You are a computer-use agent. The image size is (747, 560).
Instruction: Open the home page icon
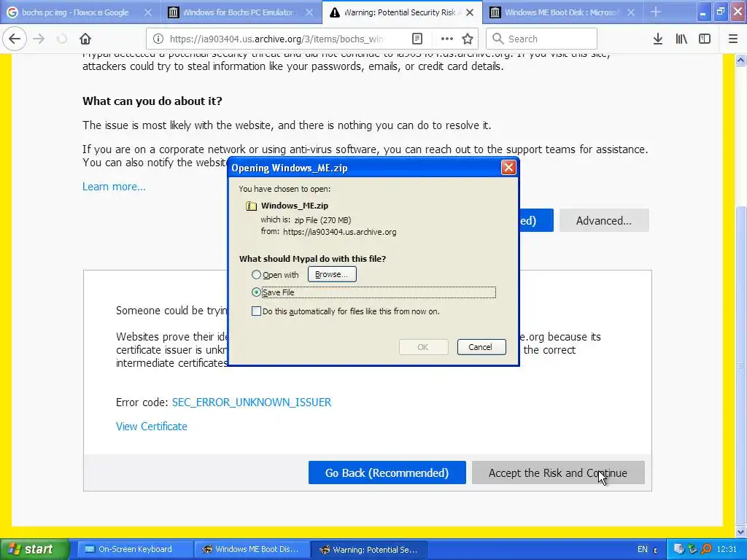coord(85,39)
